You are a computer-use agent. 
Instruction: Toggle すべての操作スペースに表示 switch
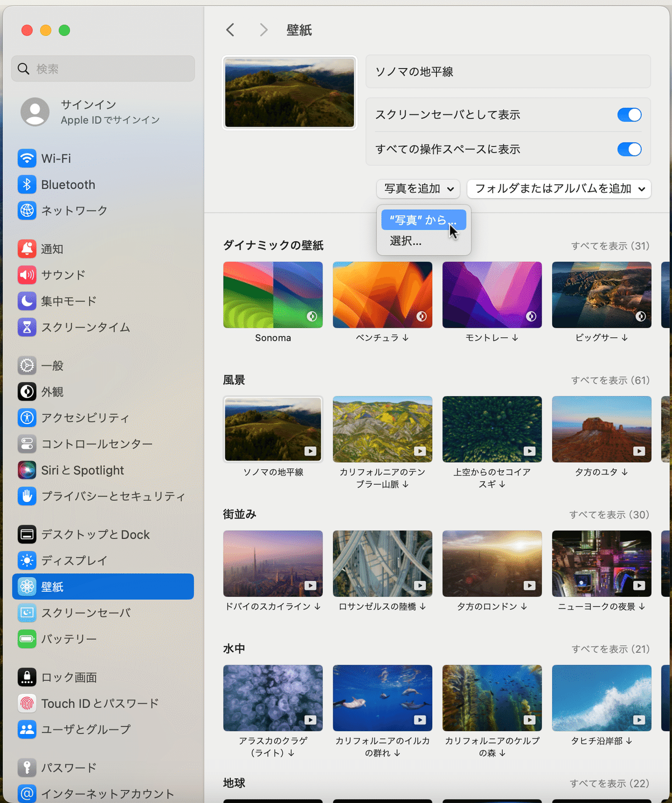[629, 149]
